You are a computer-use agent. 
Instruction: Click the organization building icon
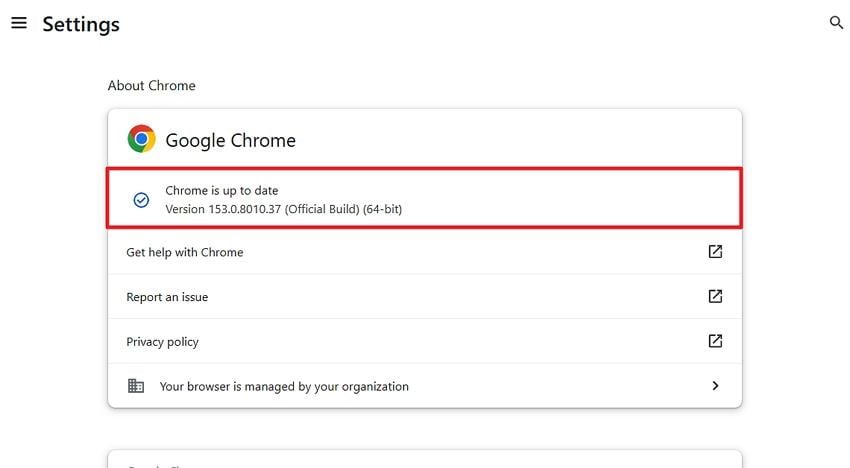136,386
